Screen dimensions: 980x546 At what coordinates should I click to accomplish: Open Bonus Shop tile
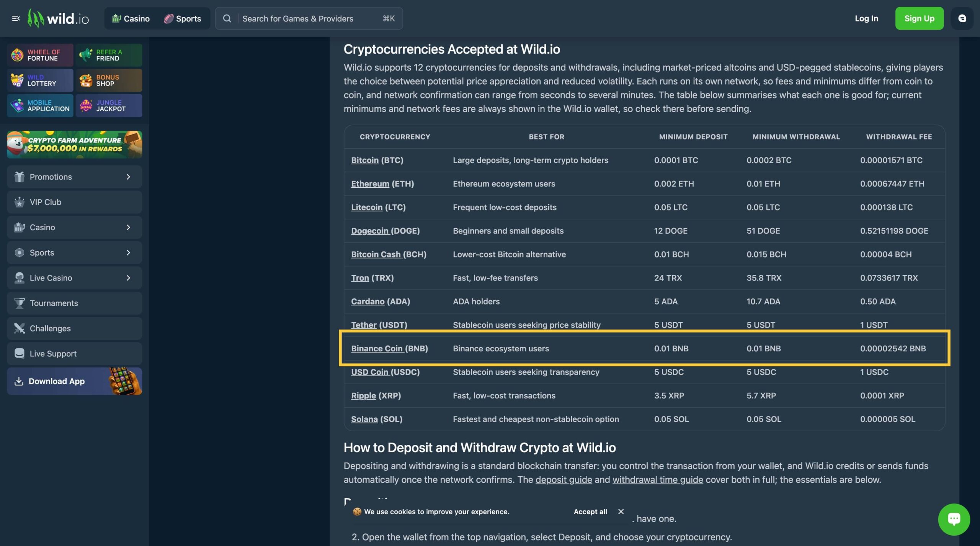coord(109,80)
